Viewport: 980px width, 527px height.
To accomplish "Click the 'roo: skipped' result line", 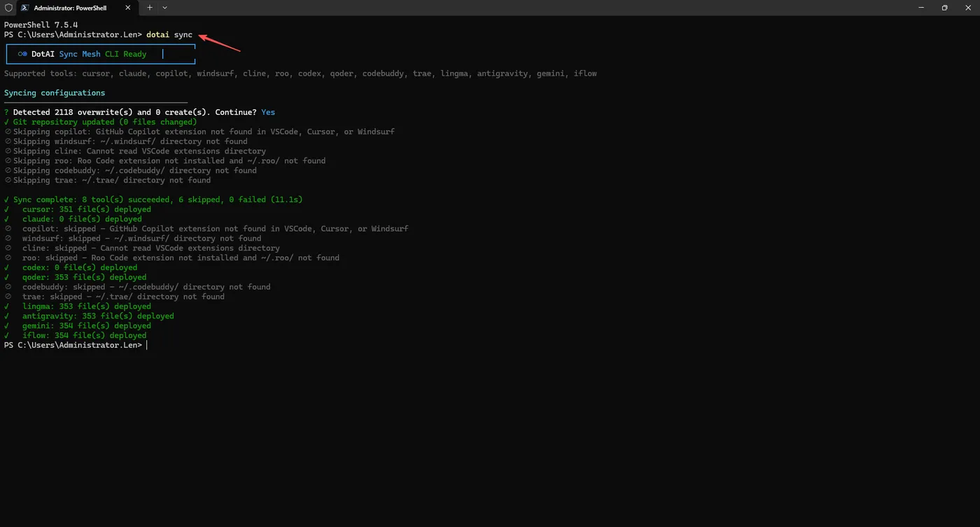I will pyautogui.click(x=171, y=258).
